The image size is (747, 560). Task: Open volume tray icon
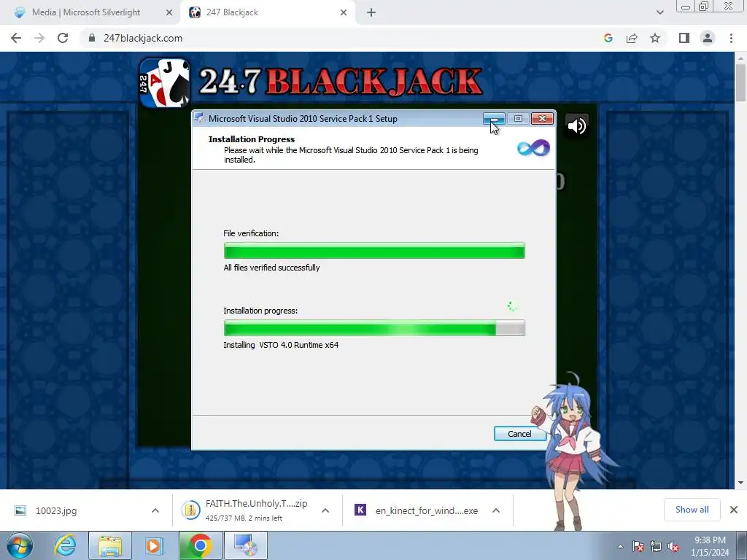[673, 546]
